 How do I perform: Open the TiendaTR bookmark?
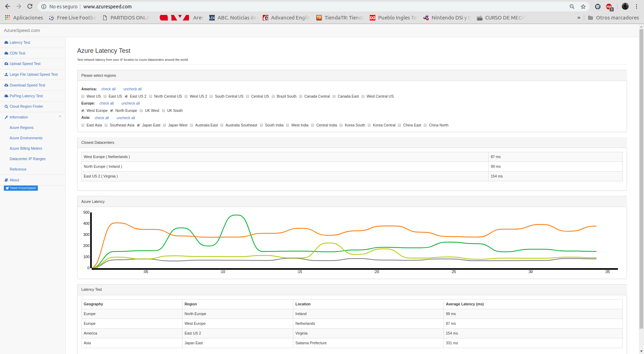pos(340,18)
